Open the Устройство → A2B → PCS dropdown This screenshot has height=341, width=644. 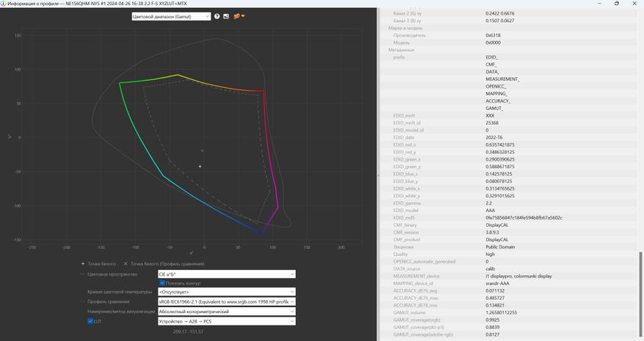227,321
